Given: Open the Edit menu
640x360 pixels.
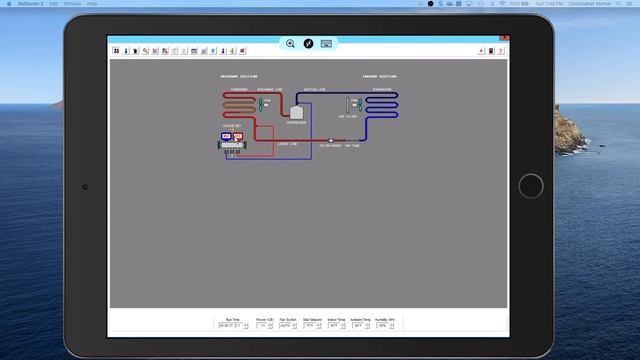Looking at the screenshot, I should [53, 4].
